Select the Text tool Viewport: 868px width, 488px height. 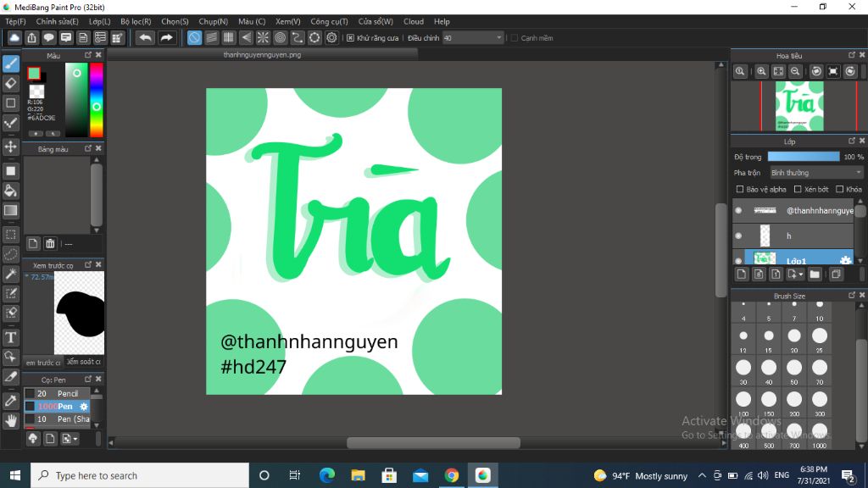coord(10,337)
